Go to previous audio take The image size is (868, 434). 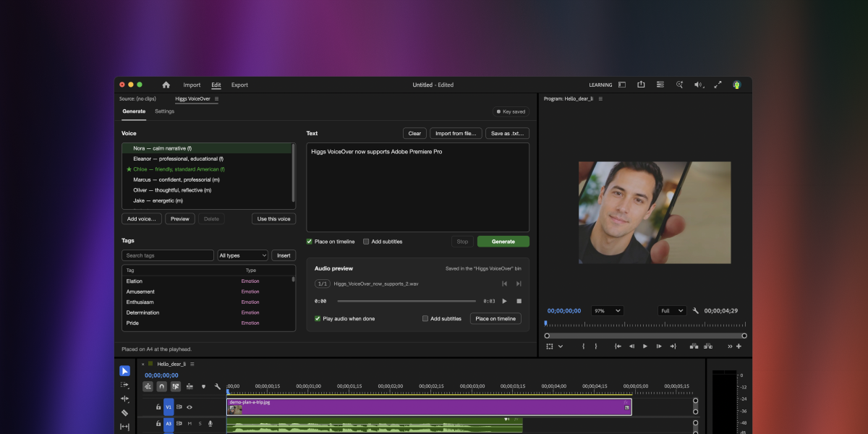(505, 284)
